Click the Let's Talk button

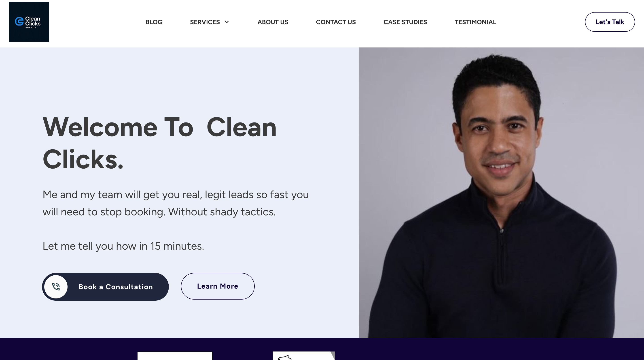coord(610,22)
